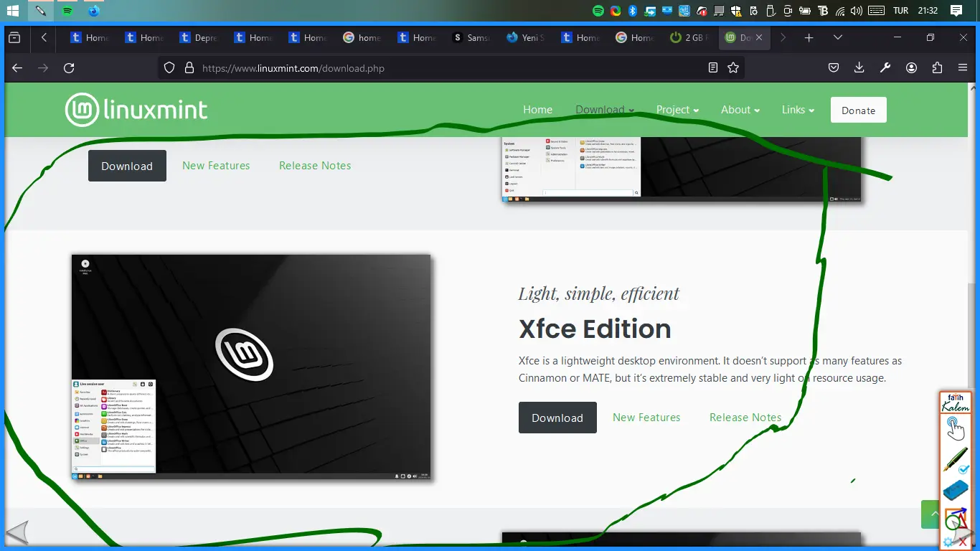Switch to the 'Depre' browser tab
This screenshot has width=980, height=551.
(199, 38)
